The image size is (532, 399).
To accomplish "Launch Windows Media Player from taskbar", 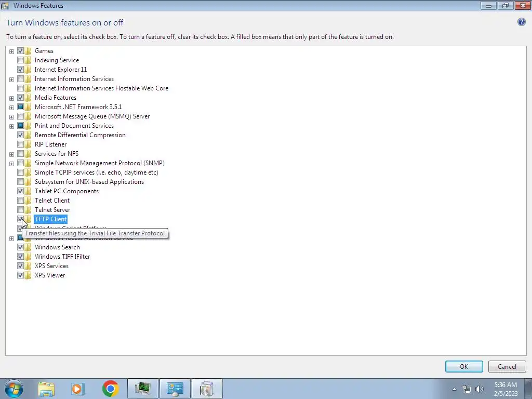I will pos(77,389).
